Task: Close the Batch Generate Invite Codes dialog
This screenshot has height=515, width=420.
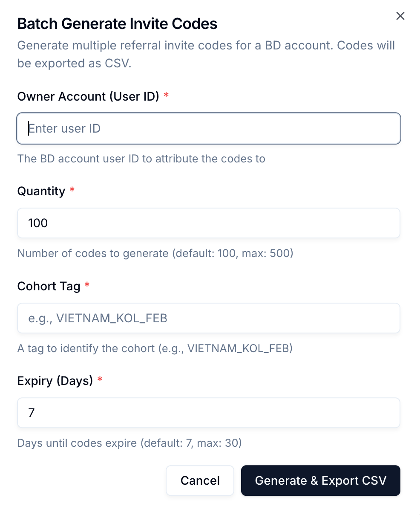Action: (x=400, y=16)
